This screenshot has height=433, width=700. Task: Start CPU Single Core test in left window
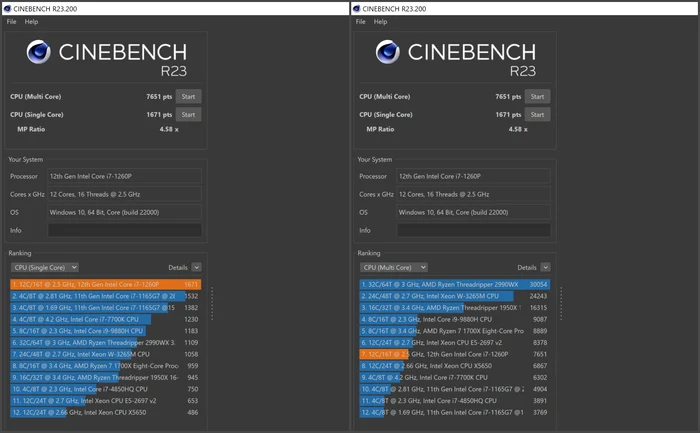coord(188,115)
